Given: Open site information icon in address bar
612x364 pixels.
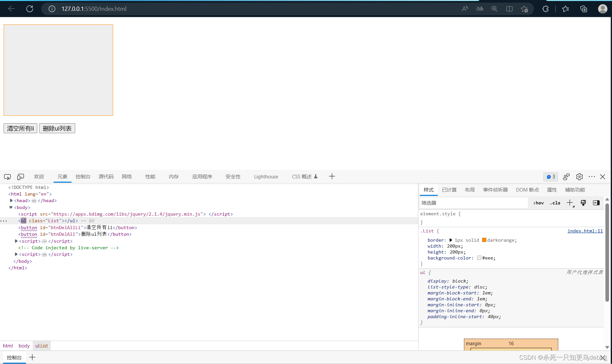Looking at the screenshot, I should (x=52, y=9).
